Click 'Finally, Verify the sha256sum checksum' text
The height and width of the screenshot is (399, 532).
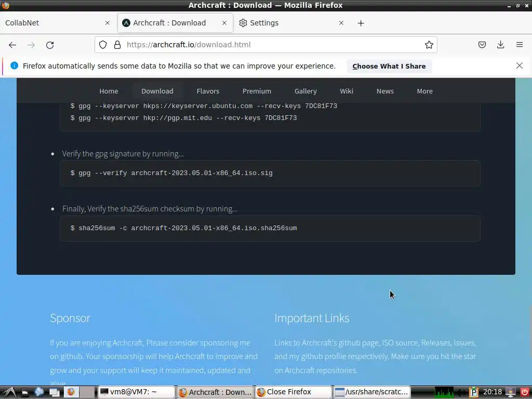point(150,209)
